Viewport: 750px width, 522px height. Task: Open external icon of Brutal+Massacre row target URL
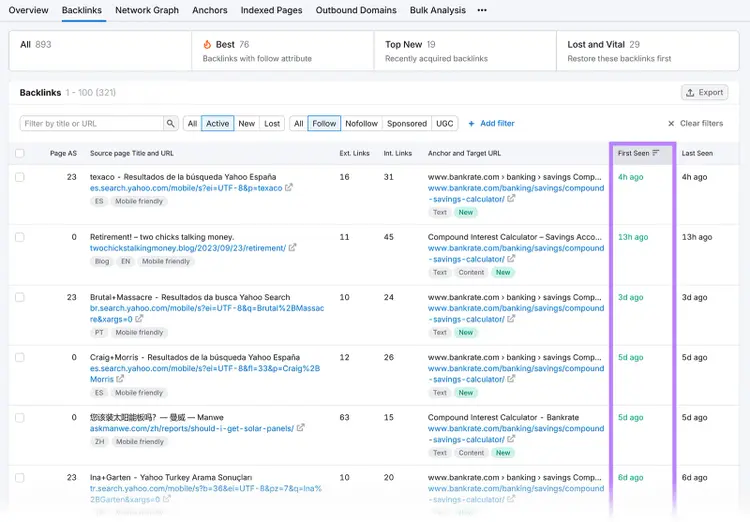pos(511,319)
